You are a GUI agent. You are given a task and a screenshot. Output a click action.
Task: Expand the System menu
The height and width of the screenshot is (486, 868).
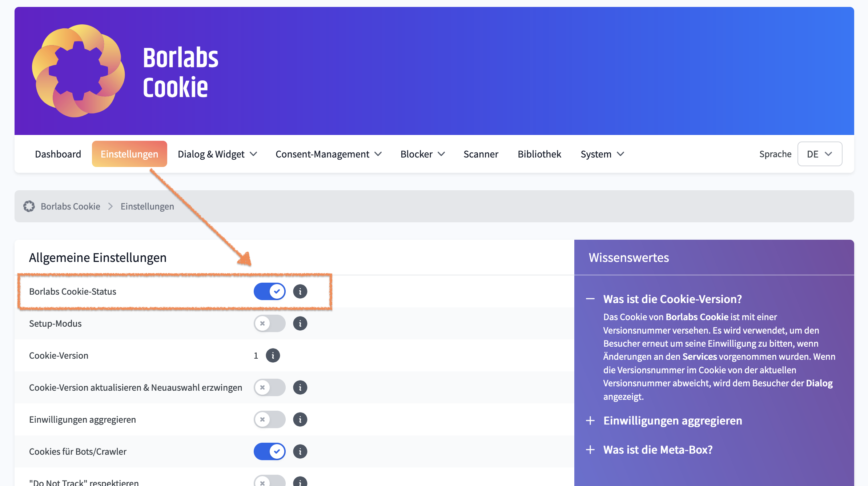(602, 154)
